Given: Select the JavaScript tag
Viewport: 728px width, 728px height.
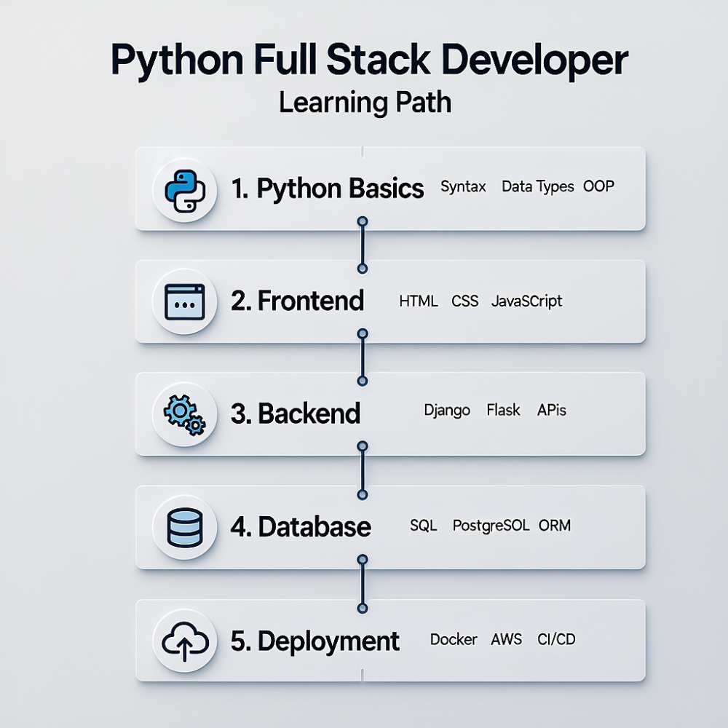Looking at the screenshot, I should (527, 301).
